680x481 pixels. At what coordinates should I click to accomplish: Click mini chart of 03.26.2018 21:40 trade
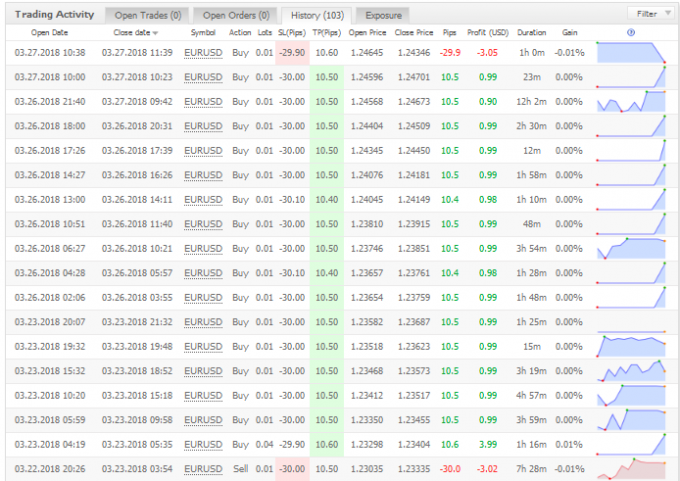tap(631, 102)
